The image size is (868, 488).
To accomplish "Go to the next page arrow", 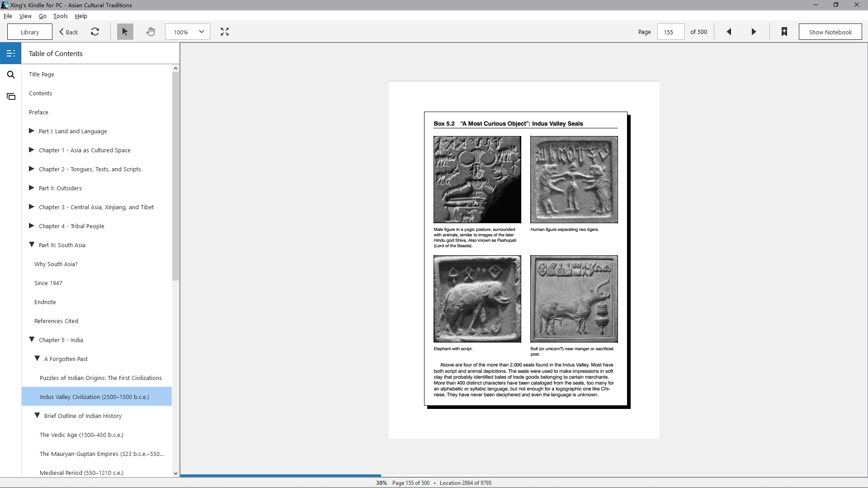I will click(754, 32).
